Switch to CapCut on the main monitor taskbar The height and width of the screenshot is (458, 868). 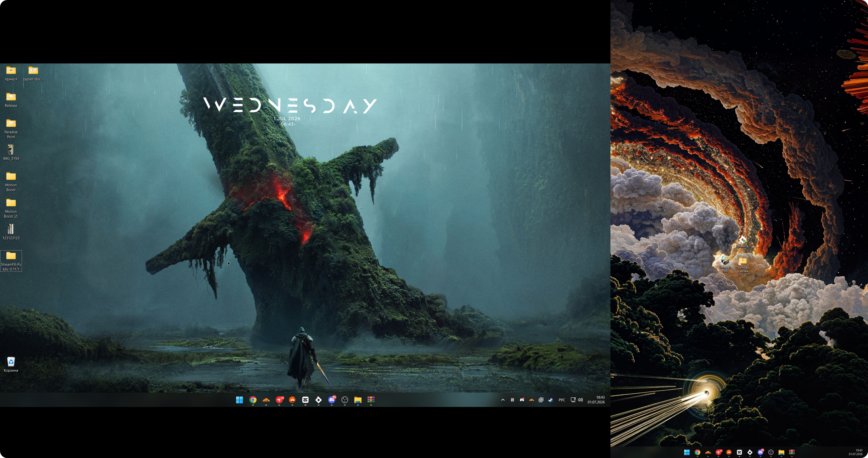tap(305, 400)
